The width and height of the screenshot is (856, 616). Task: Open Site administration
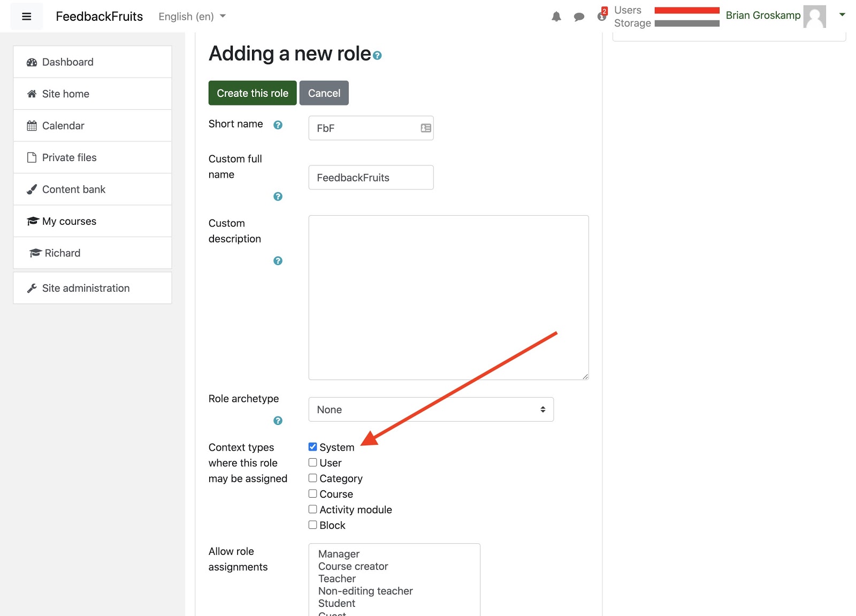point(93,288)
